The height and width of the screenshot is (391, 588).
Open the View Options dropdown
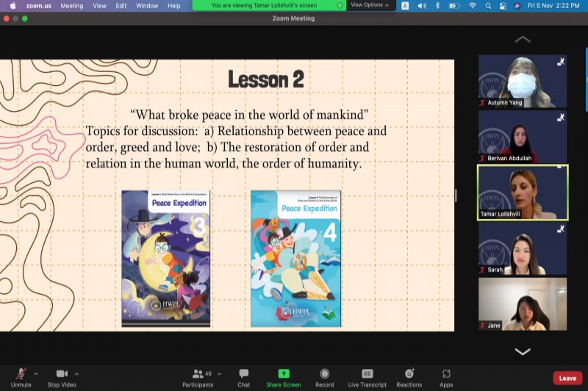point(369,5)
